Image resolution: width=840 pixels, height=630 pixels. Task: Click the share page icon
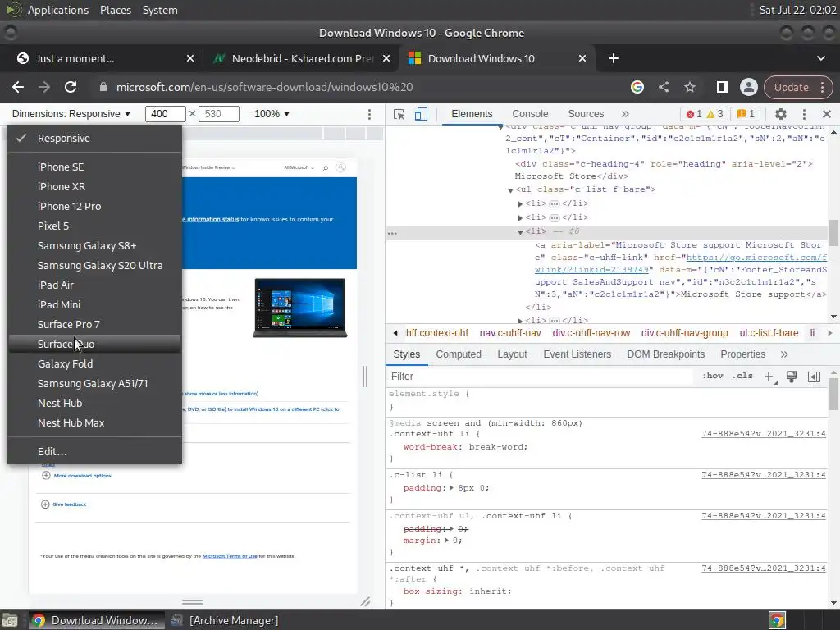click(x=664, y=87)
